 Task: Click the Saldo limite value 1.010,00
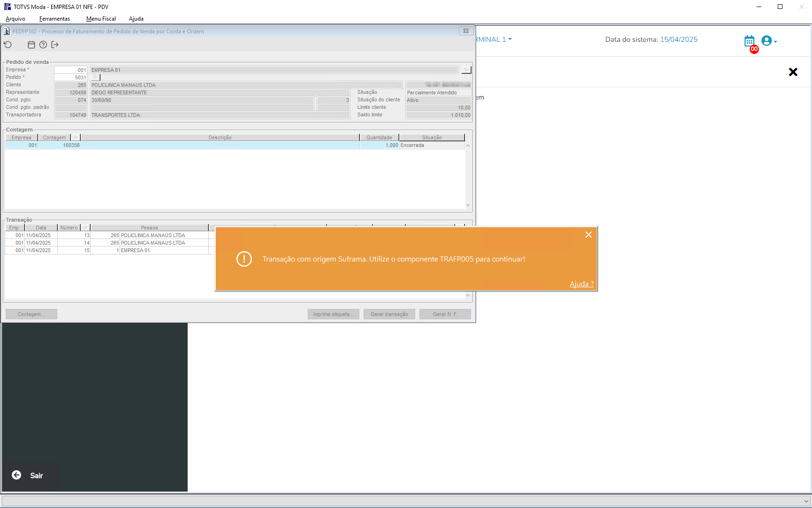coord(438,115)
